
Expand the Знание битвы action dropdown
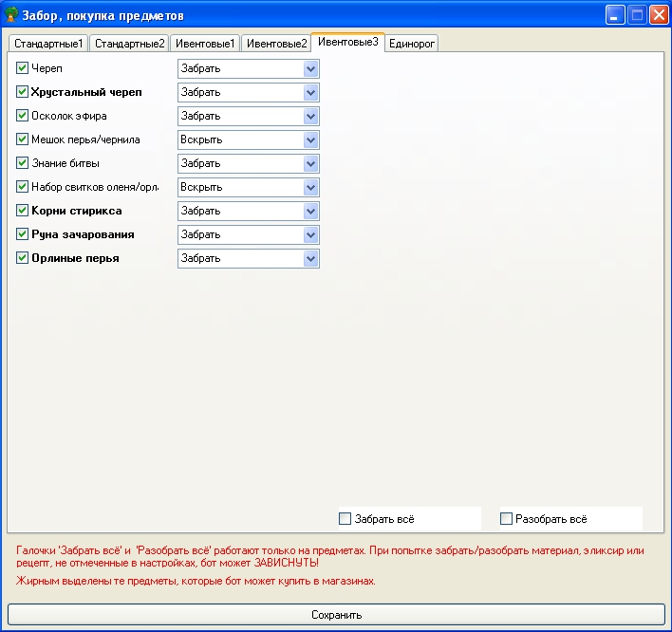coord(310,163)
